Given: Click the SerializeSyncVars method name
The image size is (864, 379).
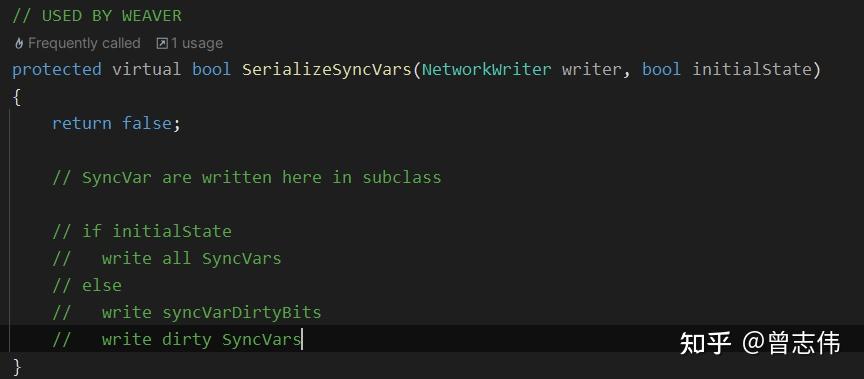Looking at the screenshot, I should pos(327,69).
